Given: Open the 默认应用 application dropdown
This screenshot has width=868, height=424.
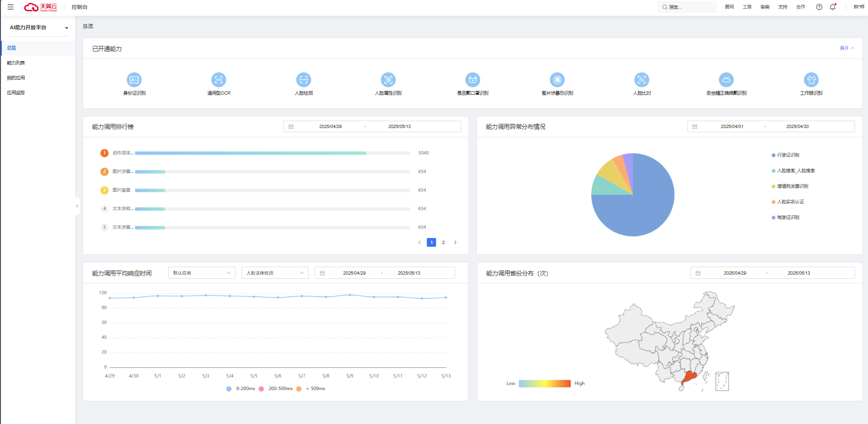Looking at the screenshot, I should coord(202,273).
